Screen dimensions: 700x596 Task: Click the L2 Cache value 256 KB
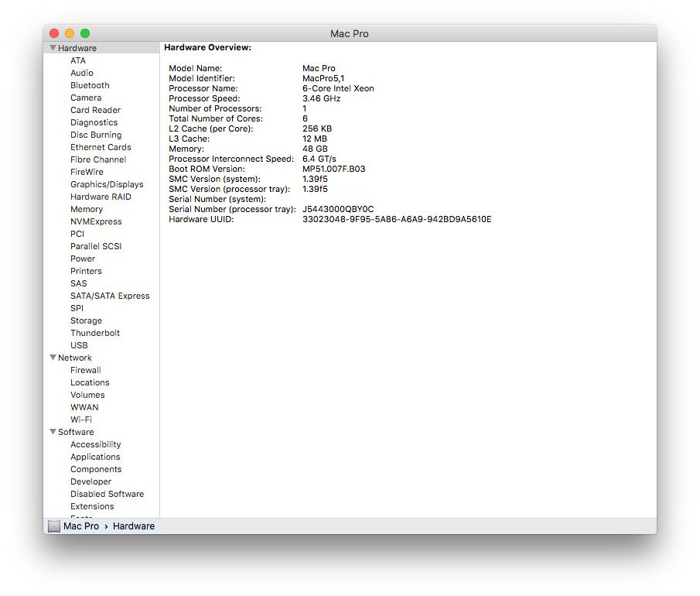(x=317, y=128)
